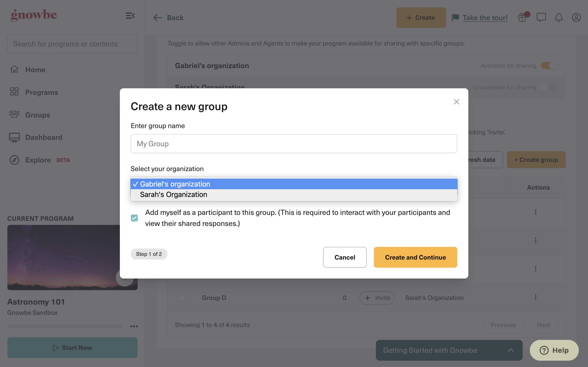Close the Create a new group dialog
Screen dimensions: 588x367
456,102
